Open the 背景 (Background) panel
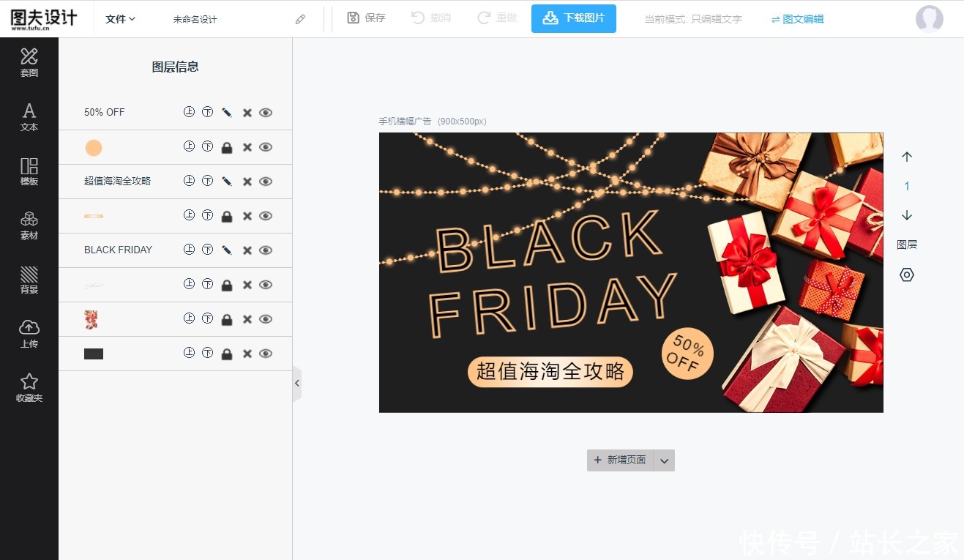The width and height of the screenshot is (964, 560). tap(29, 280)
